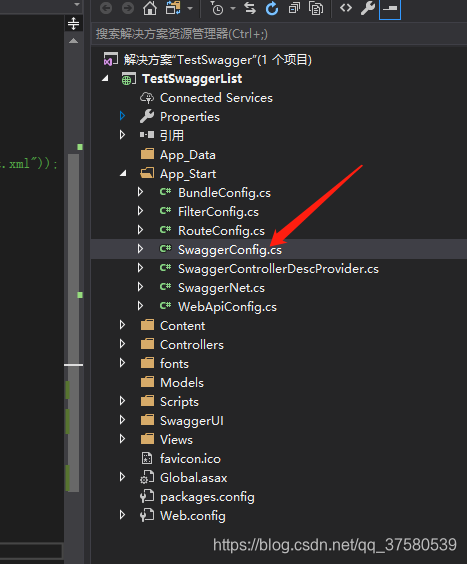Collapse all nodes with Collapse All icon

coord(294,8)
